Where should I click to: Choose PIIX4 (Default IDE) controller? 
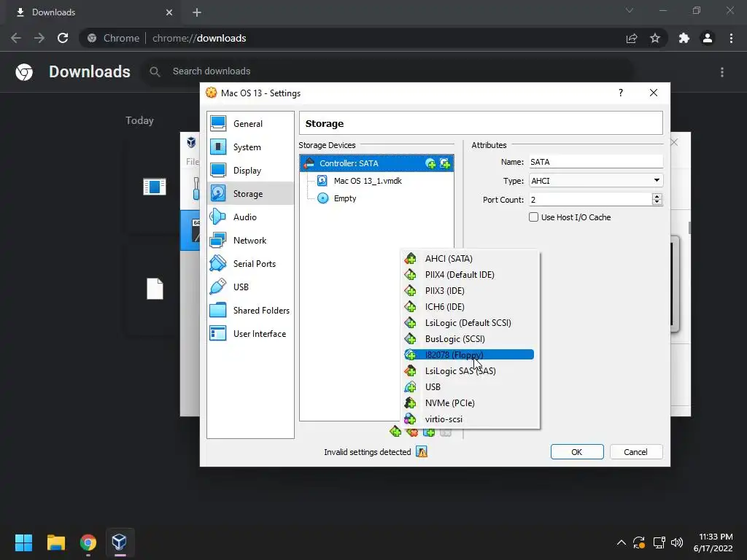(470, 275)
